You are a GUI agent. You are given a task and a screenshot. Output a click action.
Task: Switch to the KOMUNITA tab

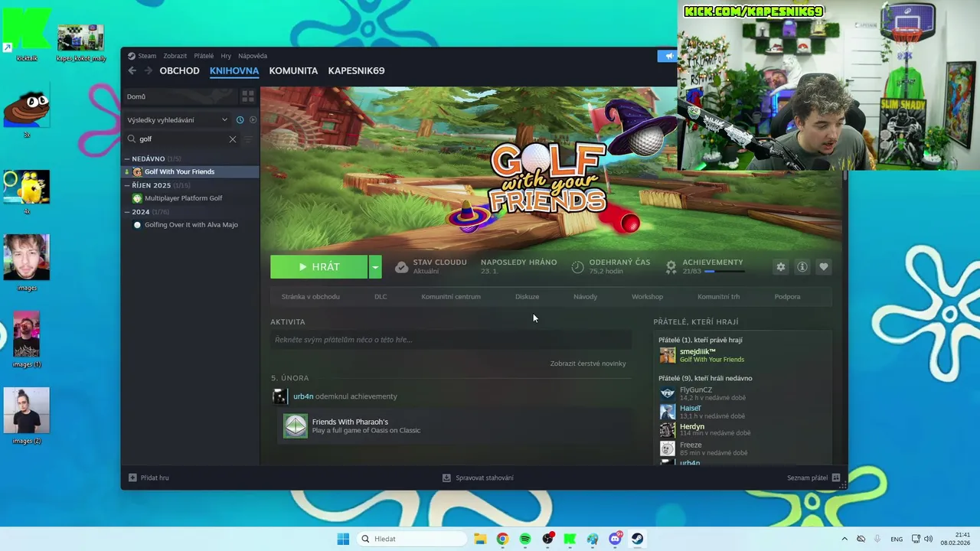point(293,70)
